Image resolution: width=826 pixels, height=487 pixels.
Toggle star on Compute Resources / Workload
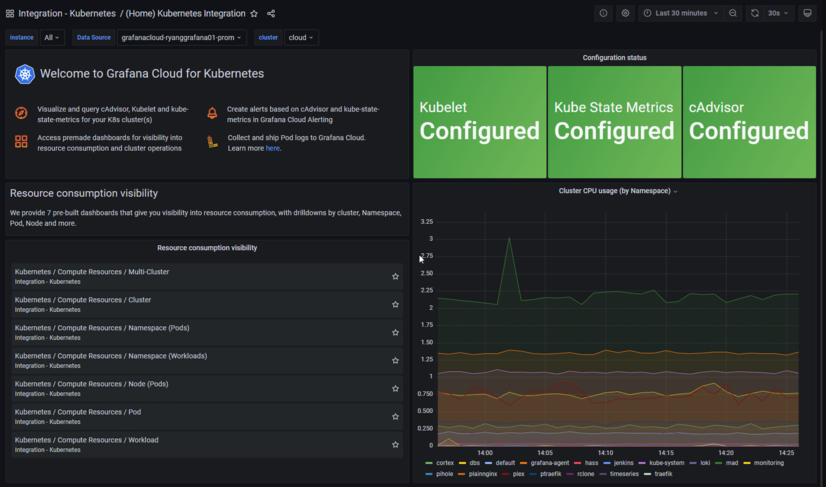point(395,444)
